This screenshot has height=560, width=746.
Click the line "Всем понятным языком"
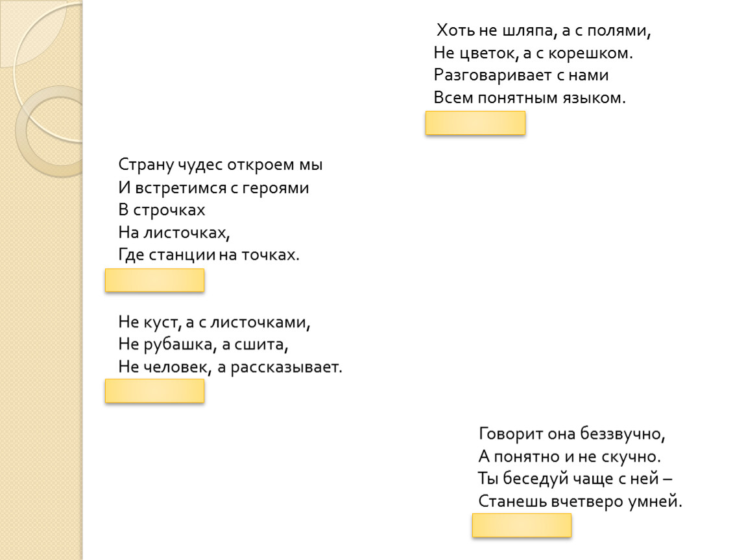(x=531, y=98)
